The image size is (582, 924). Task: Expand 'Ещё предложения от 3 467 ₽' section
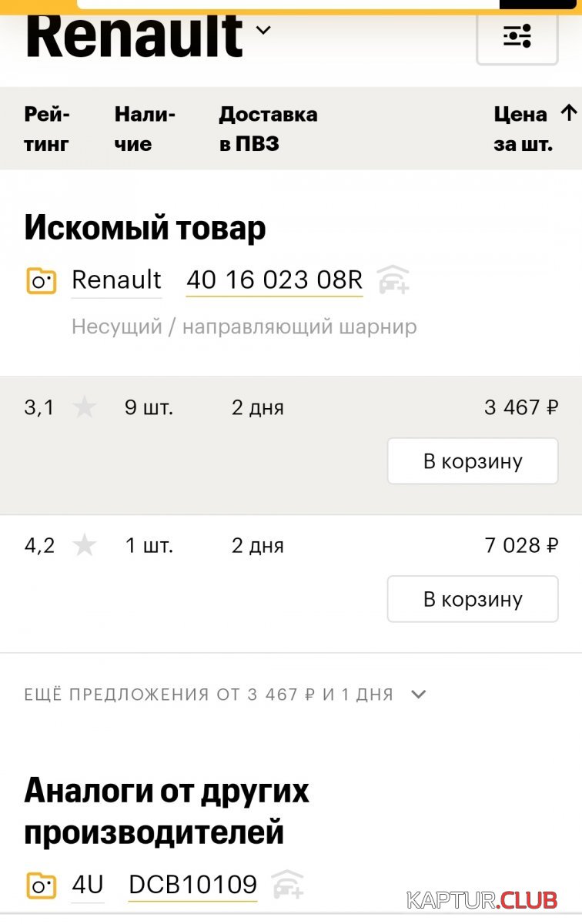pyautogui.click(x=418, y=695)
